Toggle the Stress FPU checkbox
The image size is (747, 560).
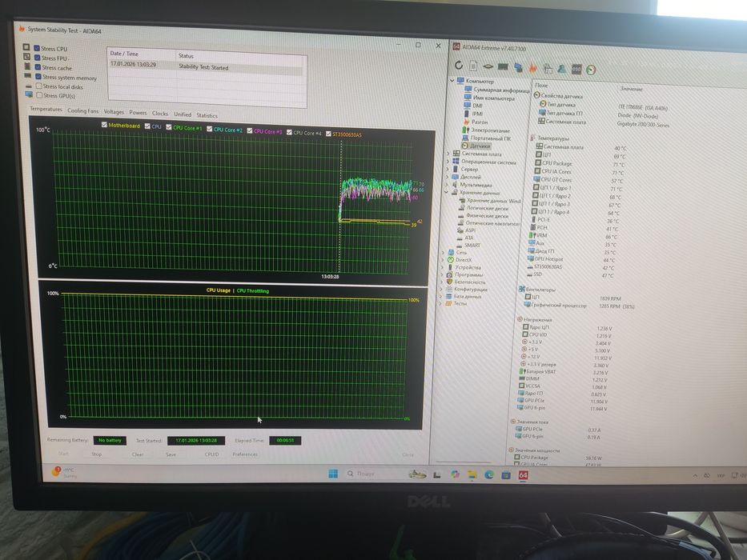[x=37, y=58]
